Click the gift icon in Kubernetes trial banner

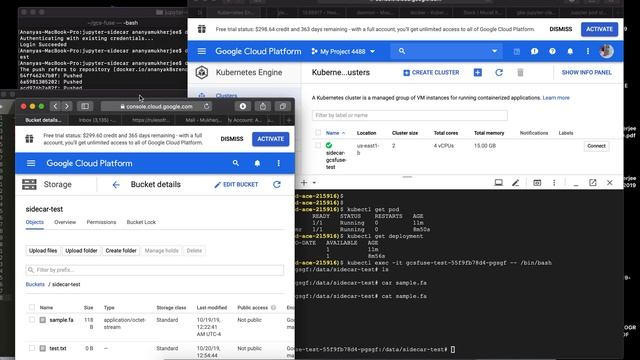[202, 29]
